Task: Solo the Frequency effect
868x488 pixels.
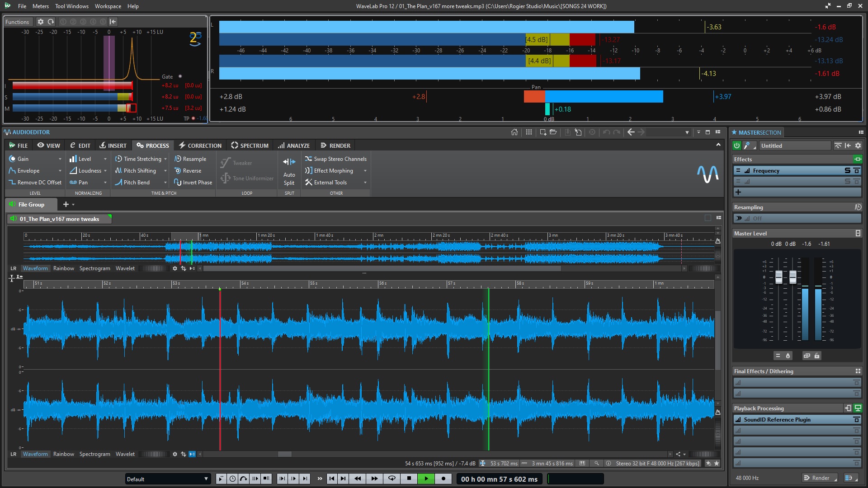Action: point(847,170)
